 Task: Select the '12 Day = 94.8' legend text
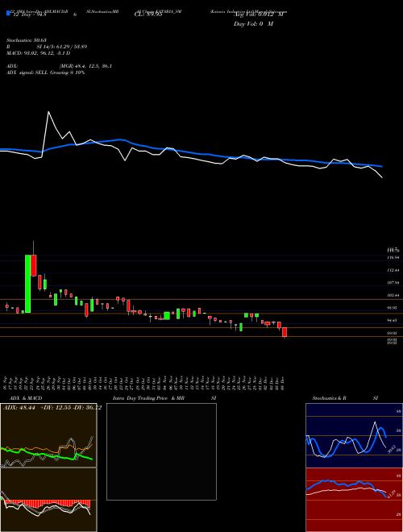pos(30,15)
